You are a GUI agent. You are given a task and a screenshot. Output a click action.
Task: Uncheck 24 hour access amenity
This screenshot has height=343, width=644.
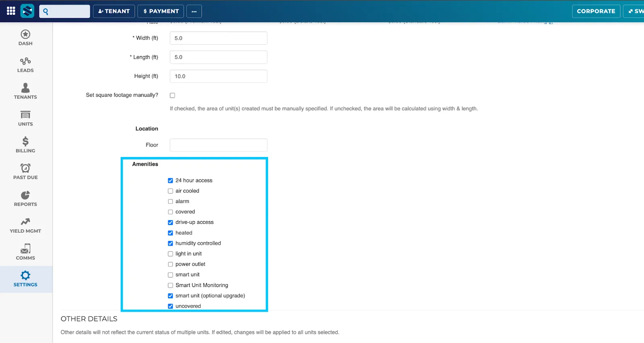171,180
